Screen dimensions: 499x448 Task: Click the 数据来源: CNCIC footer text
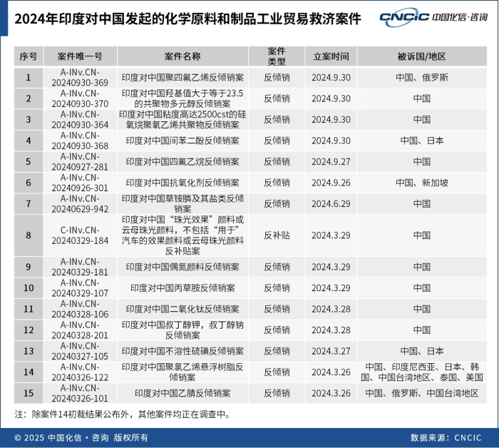(x=446, y=438)
